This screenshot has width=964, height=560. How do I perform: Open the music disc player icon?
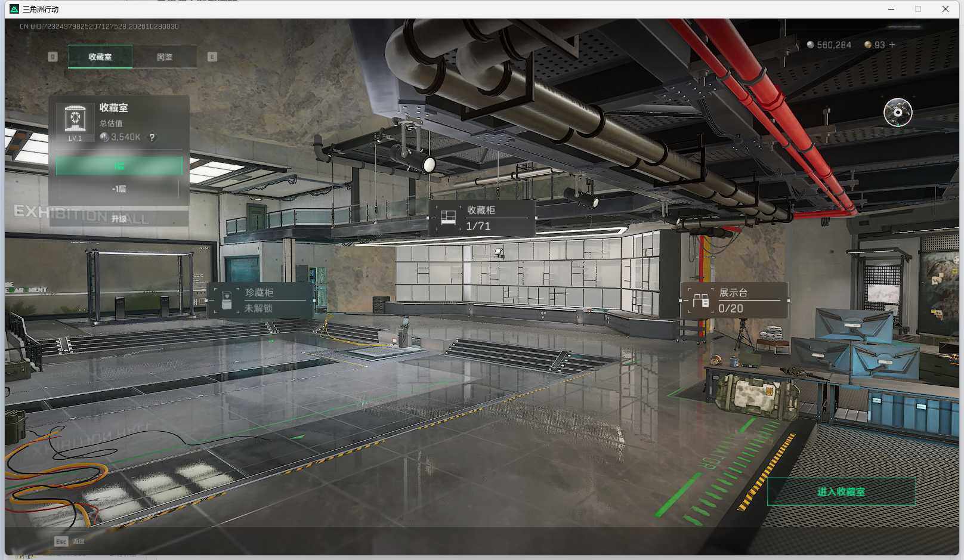[x=898, y=112]
